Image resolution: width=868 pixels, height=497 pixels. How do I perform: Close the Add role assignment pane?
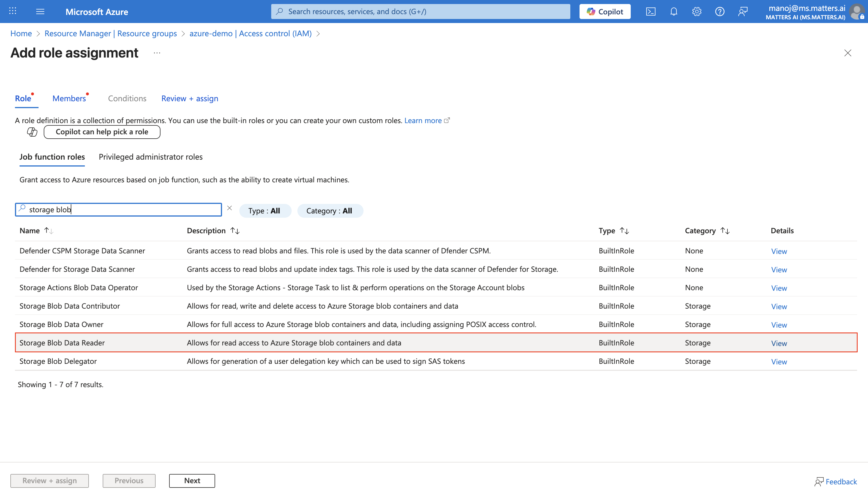click(x=848, y=53)
